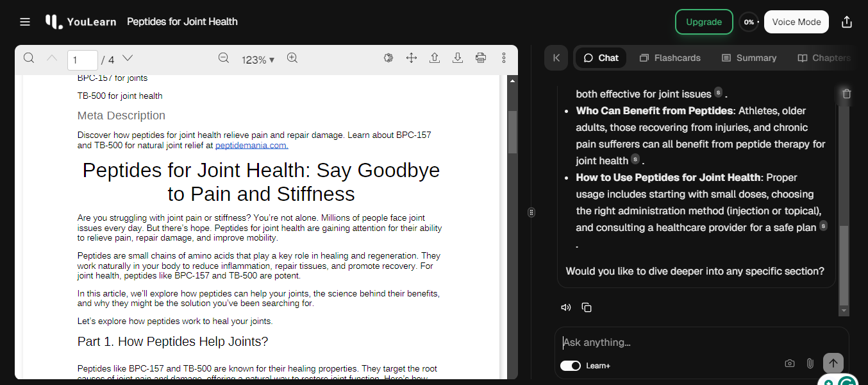Click 'How to Use Peptides for Joint Health' bullet
This screenshot has width=868, height=385.
pos(669,177)
